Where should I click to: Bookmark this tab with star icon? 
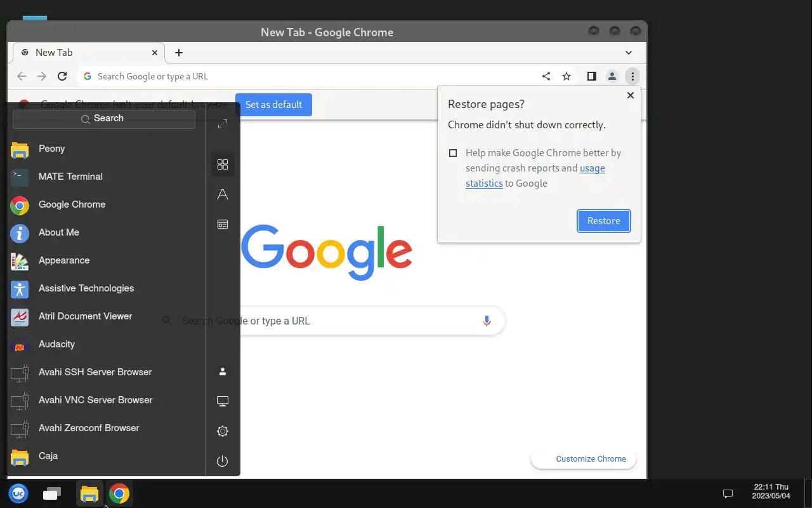pos(566,76)
